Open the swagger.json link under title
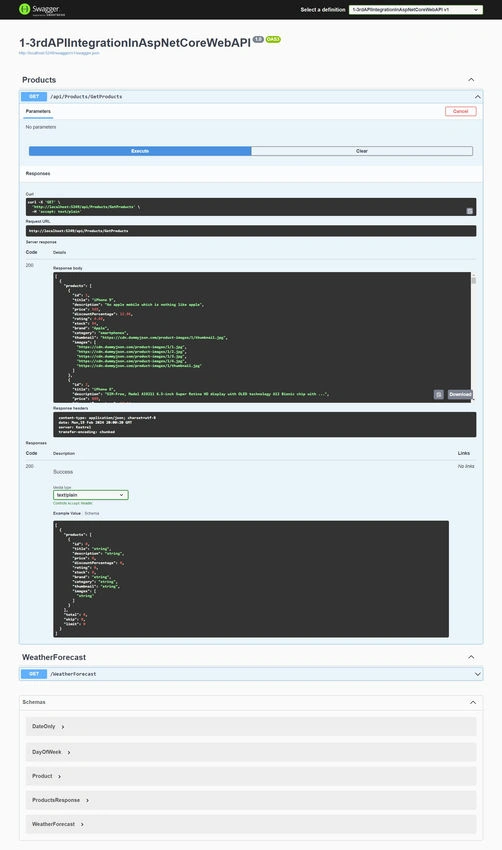Image resolution: width=502 pixels, height=850 pixels. 59,53
